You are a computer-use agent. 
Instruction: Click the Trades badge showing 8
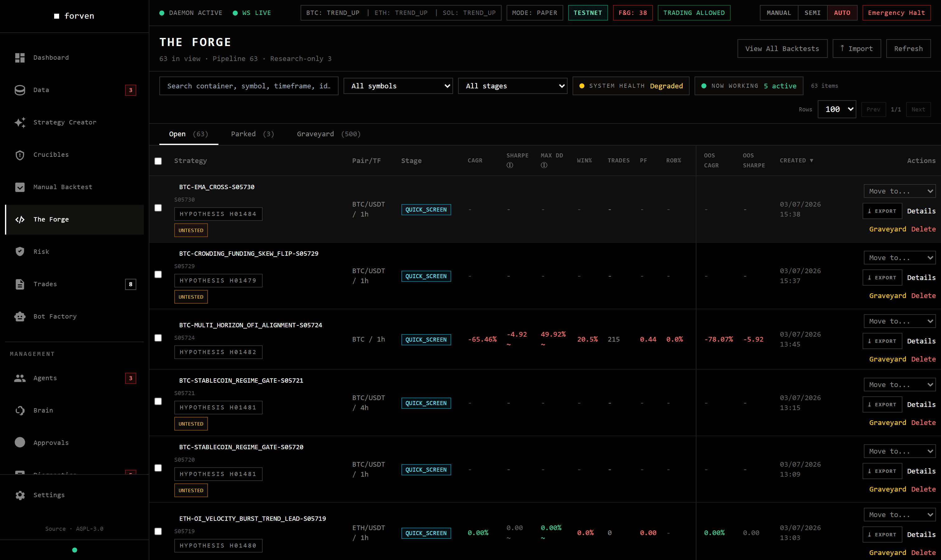[x=131, y=284]
